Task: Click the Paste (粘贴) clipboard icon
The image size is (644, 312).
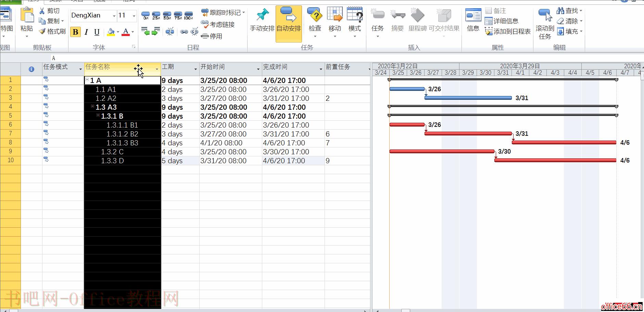Action: (27, 15)
